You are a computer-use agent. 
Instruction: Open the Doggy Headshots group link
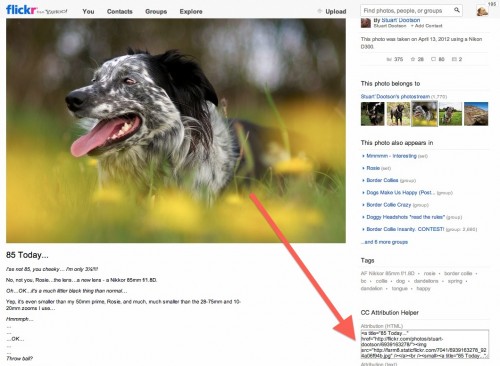(405, 217)
